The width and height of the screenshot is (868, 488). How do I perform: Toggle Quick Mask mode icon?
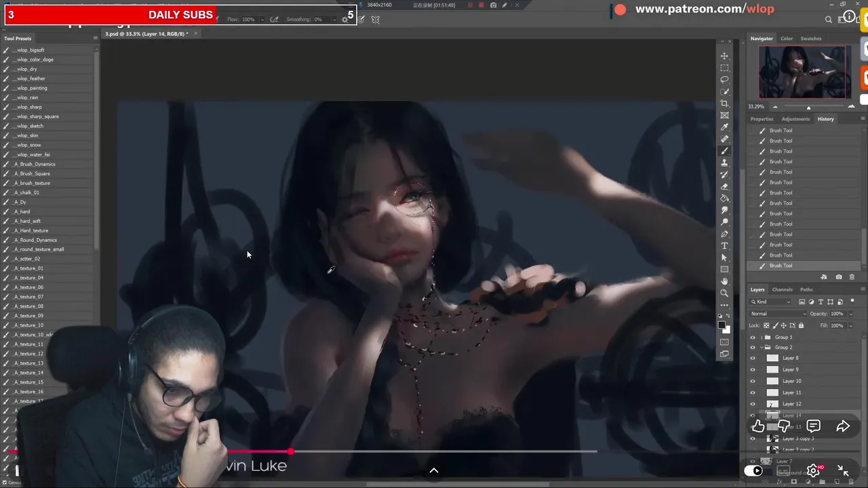click(x=724, y=342)
